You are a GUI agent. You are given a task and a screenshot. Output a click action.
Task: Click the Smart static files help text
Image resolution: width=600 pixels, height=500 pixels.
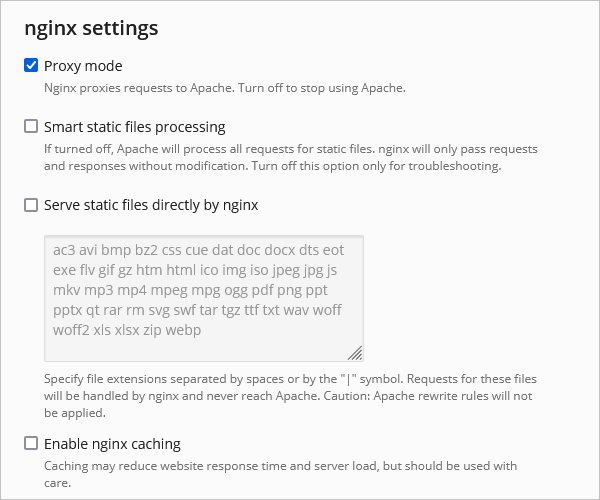(x=290, y=157)
